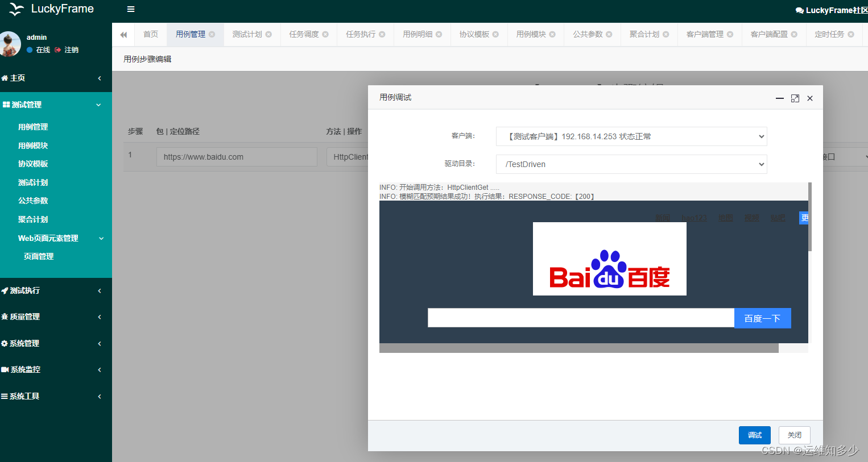Image resolution: width=868 pixels, height=462 pixels.
Task: Collapse the 测试管理 sidebar menu
Action: click(x=56, y=105)
